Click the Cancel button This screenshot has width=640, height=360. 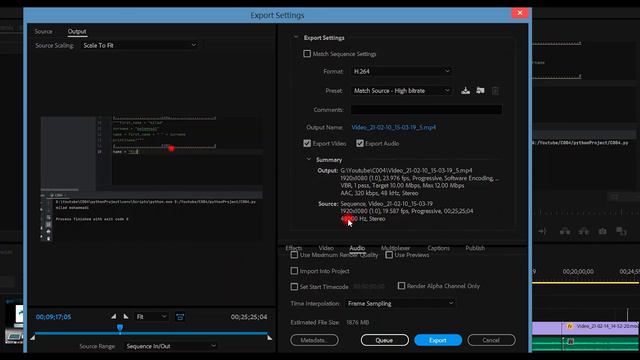pyautogui.click(x=491, y=340)
